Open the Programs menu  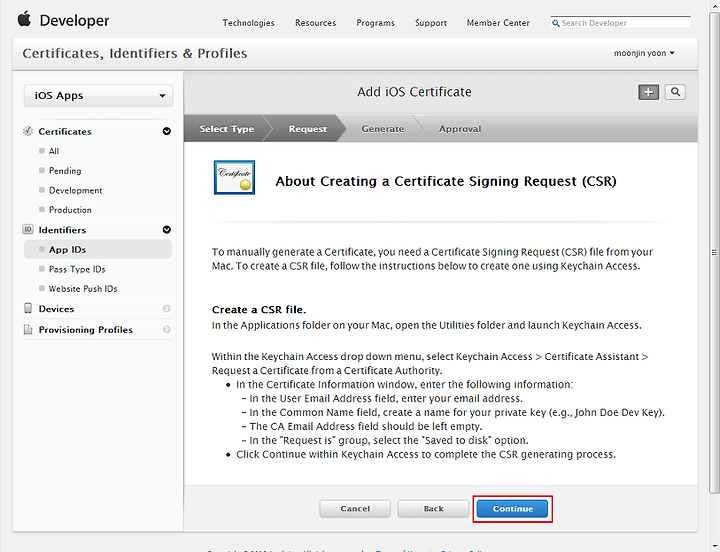[376, 23]
